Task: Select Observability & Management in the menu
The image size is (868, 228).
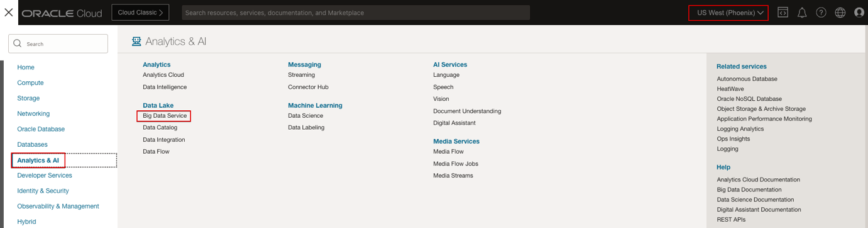Action: click(58, 206)
